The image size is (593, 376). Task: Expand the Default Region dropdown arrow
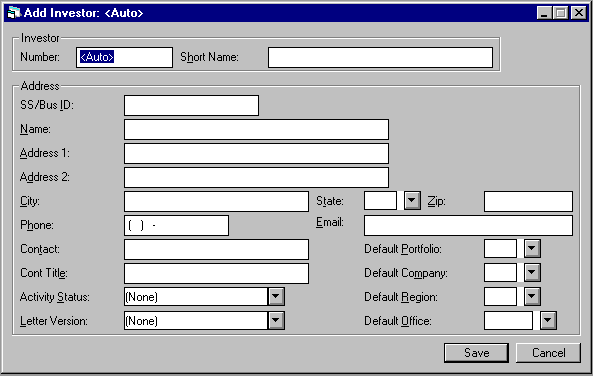[x=532, y=297]
